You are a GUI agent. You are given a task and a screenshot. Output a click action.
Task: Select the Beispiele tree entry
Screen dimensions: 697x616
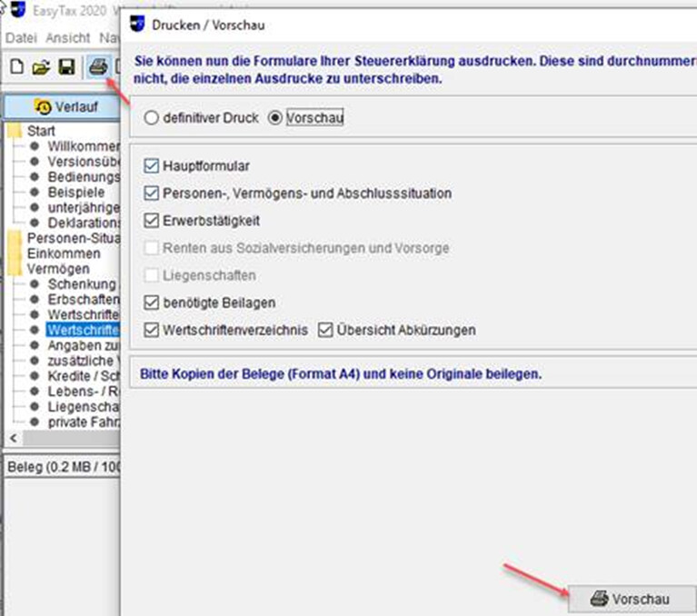tap(75, 192)
